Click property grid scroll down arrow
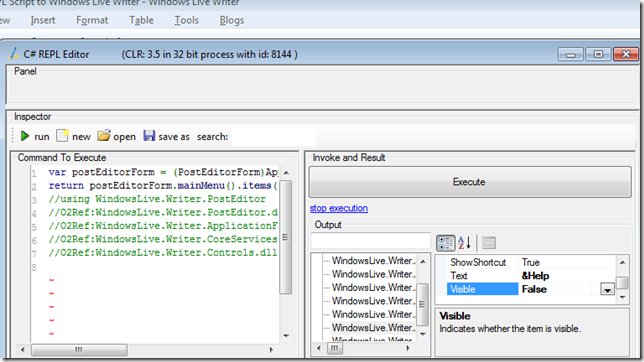The height and width of the screenshot is (362, 644). (x=622, y=297)
